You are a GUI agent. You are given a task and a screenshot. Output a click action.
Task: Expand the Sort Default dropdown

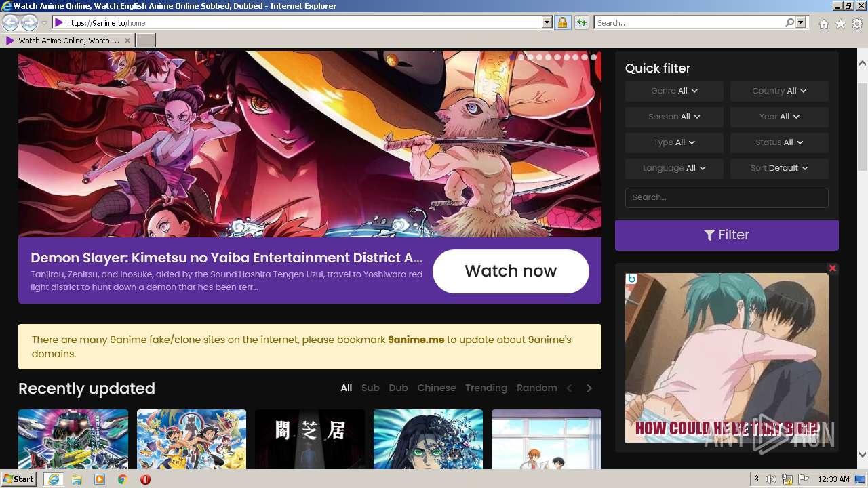click(779, 168)
